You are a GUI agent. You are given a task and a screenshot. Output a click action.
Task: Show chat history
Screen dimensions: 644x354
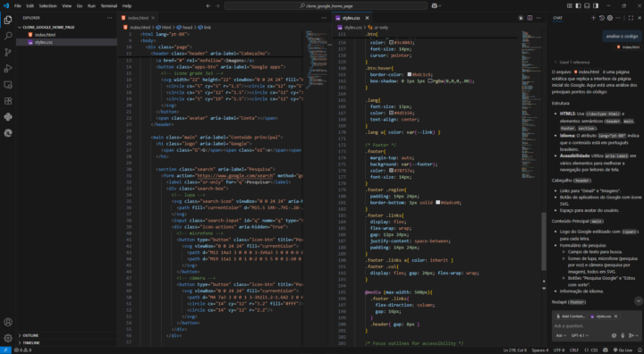pyautogui.click(x=602, y=18)
